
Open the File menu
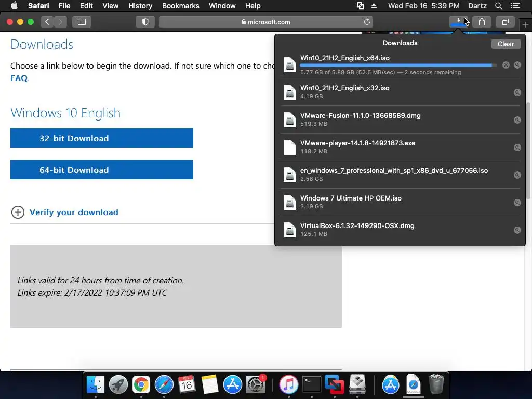[x=64, y=6]
